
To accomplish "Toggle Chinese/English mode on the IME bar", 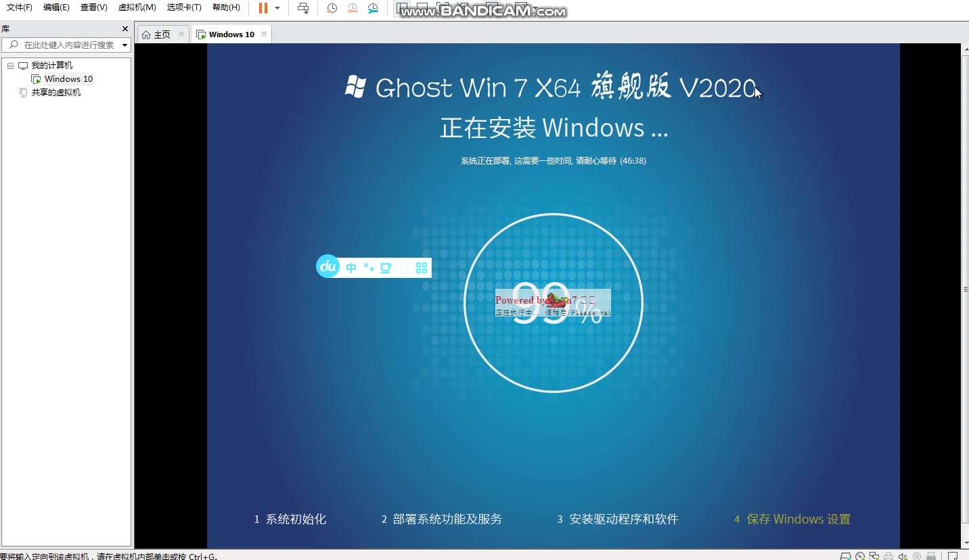I will (x=351, y=268).
